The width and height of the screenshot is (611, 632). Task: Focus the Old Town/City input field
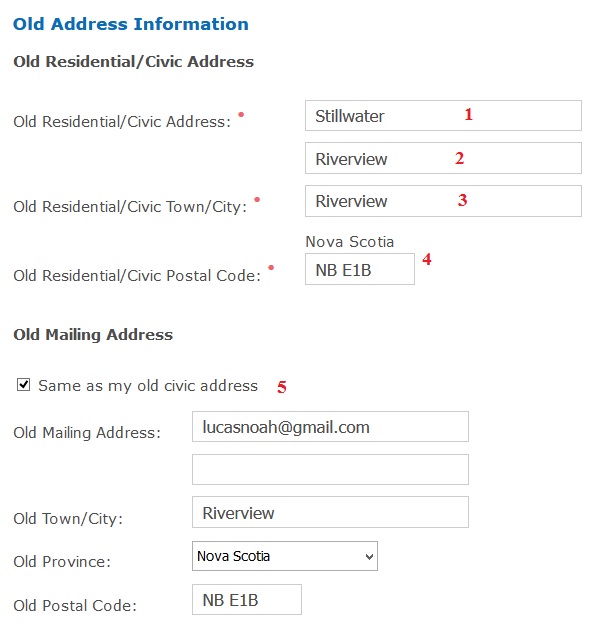[x=329, y=513]
